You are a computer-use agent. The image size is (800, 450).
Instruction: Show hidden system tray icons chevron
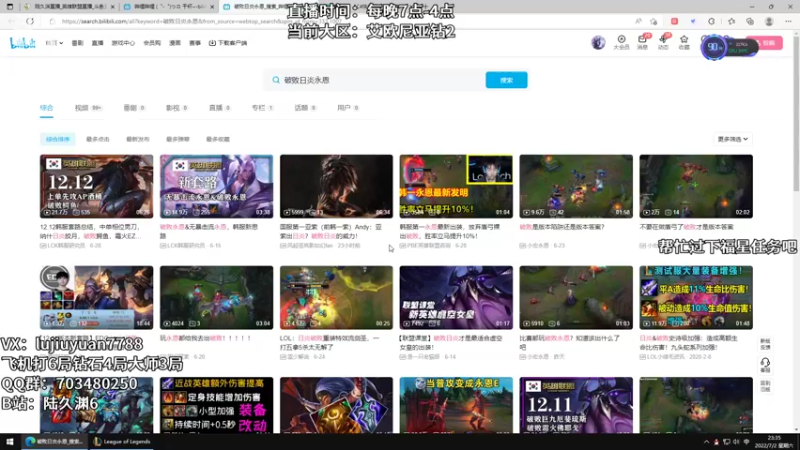(706, 442)
